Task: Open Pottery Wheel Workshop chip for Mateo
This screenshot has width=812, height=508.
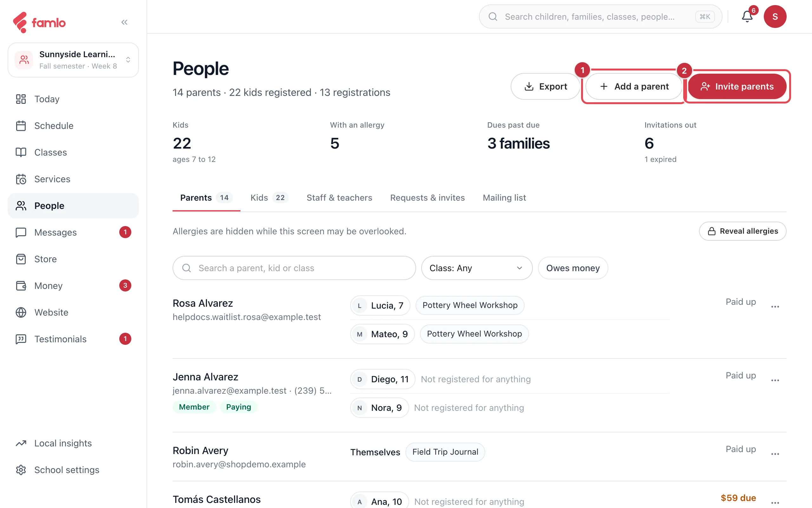Action: pos(474,334)
